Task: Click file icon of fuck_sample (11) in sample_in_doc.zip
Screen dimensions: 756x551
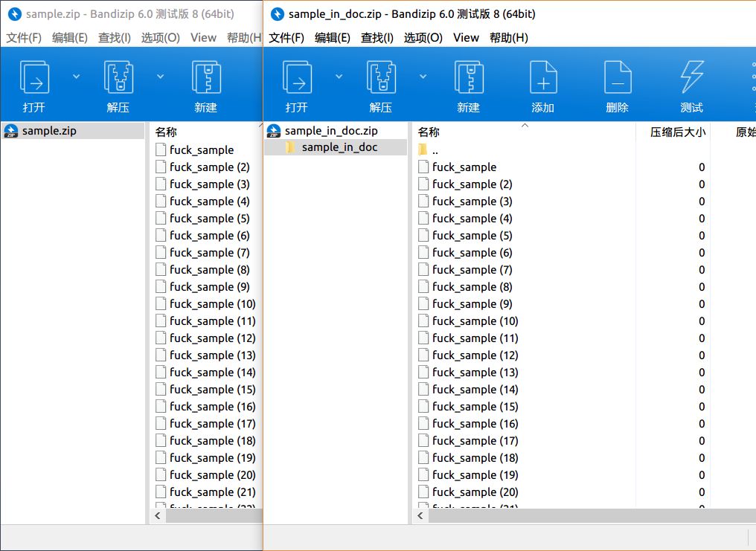Action: coord(423,338)
